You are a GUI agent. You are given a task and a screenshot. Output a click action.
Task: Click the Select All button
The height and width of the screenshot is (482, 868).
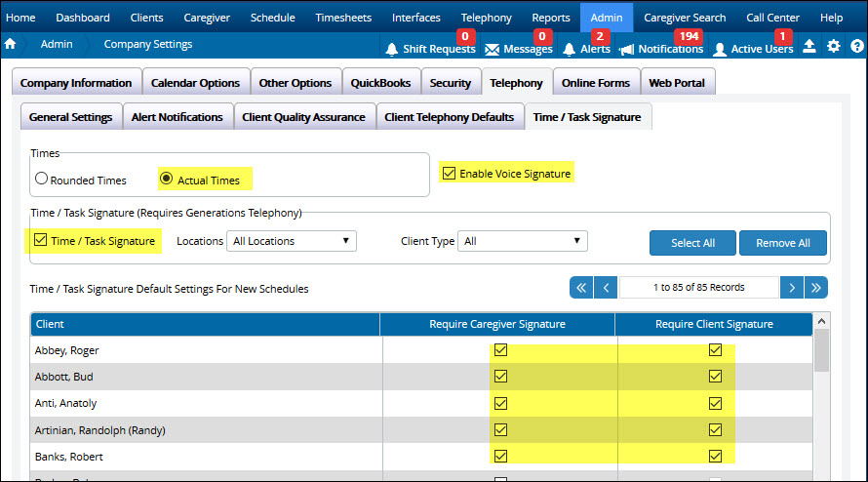tap(692, 243)
